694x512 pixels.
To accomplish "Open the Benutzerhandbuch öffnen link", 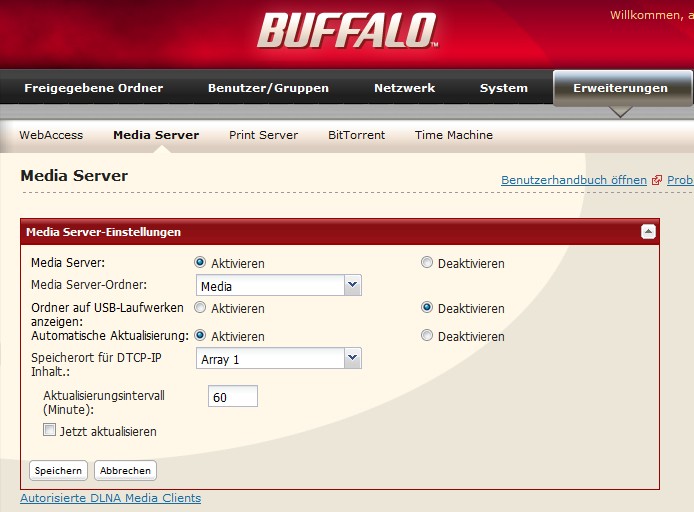I will pyautogui.click(x=574, y=180).
